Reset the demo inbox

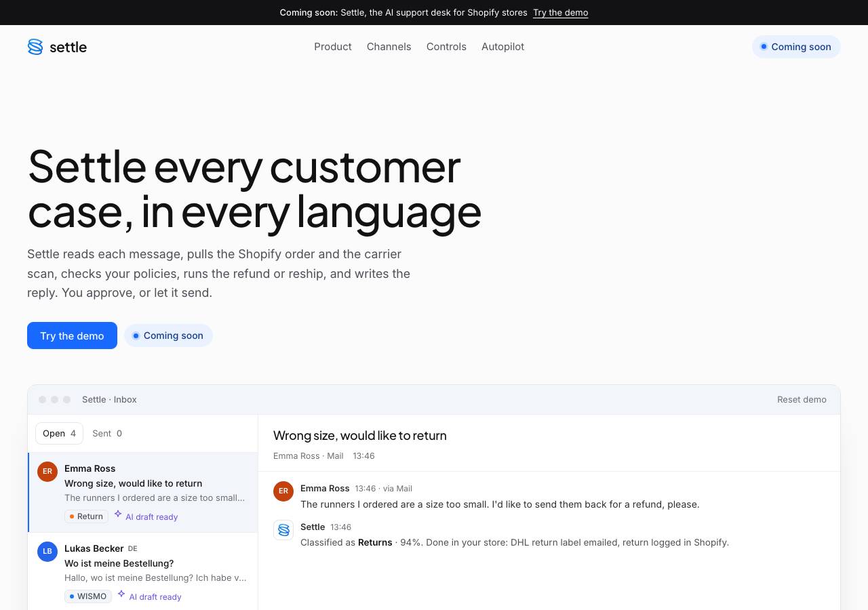(x=802, y=400)
